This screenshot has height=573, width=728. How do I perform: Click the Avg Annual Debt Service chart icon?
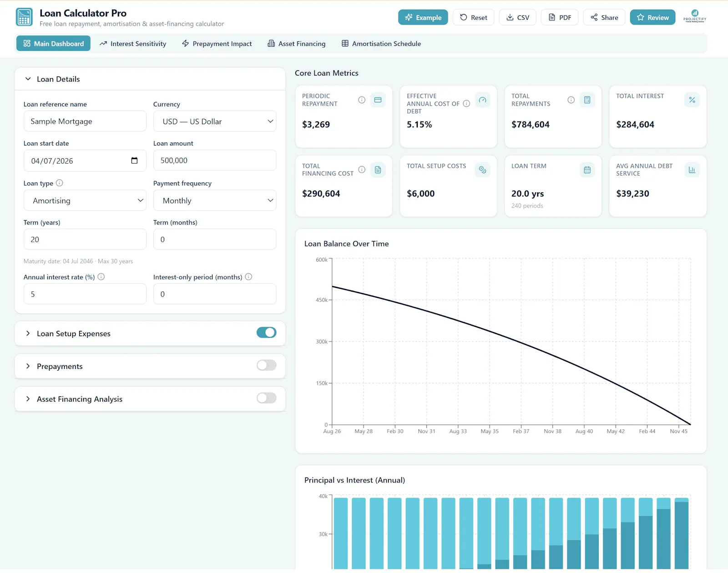(692, 170)
